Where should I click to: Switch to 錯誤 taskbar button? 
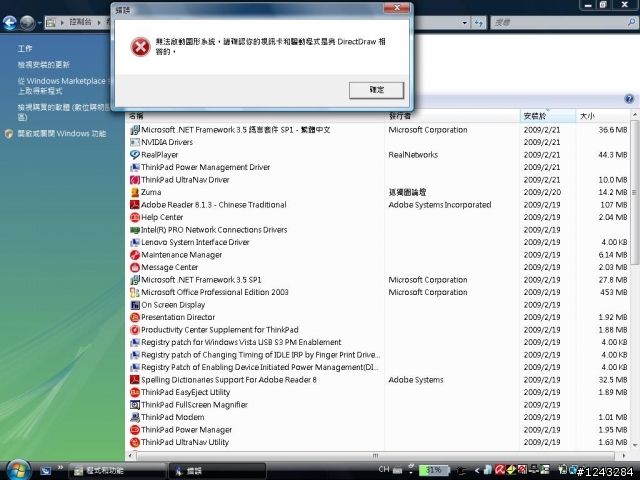click(x=217, y=471)
